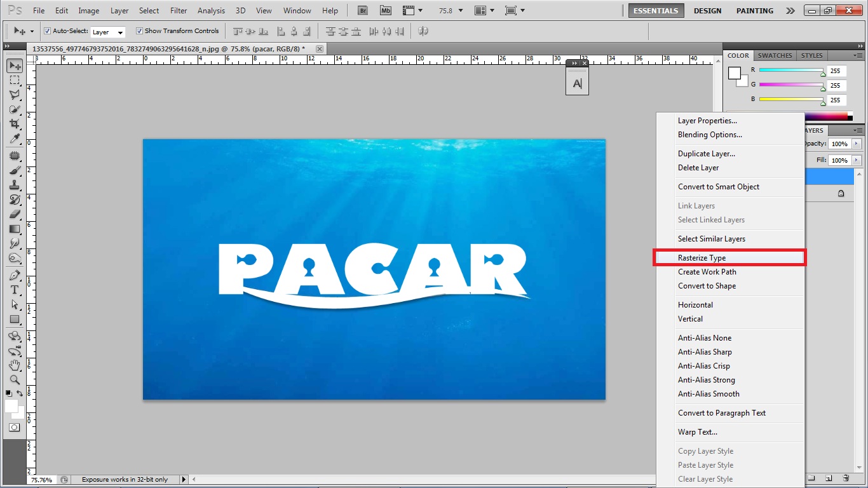Click the Character panel 'A' icon
868x488 pixels.
[x=577, y=83]
